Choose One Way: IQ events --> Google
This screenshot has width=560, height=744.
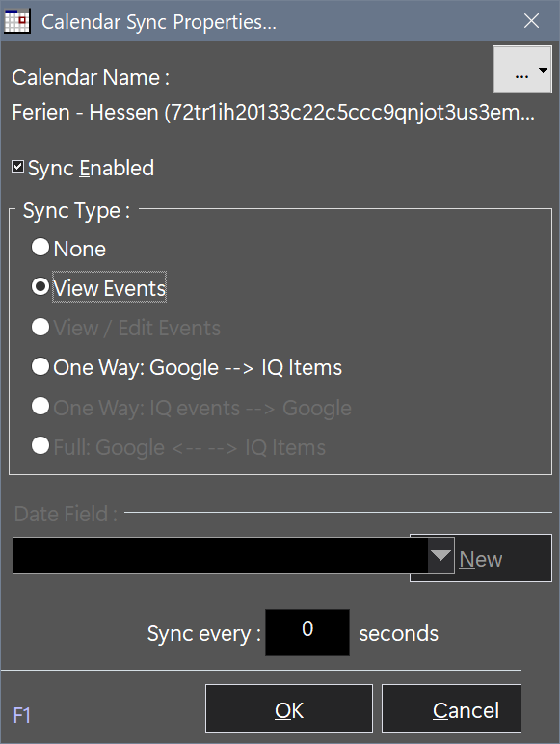click(40, 406)
